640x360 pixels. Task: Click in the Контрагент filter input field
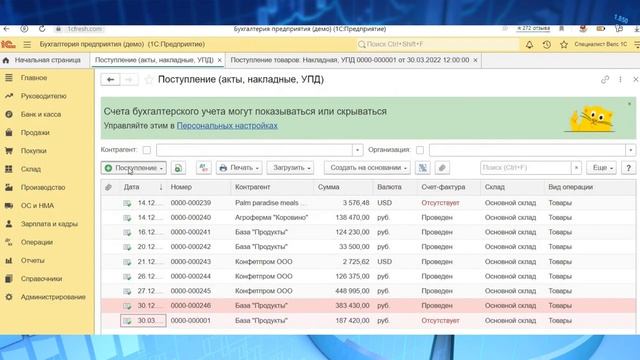tap(254, 150)
